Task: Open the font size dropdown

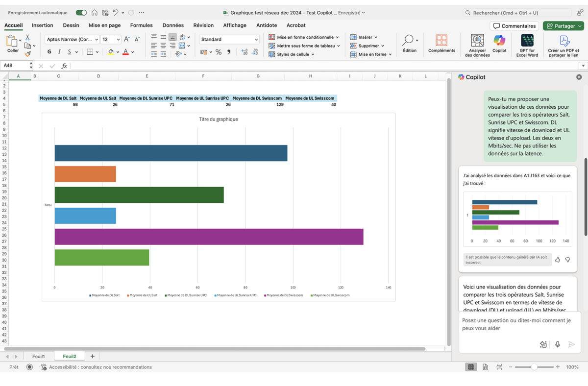Action: click(118, 39)
